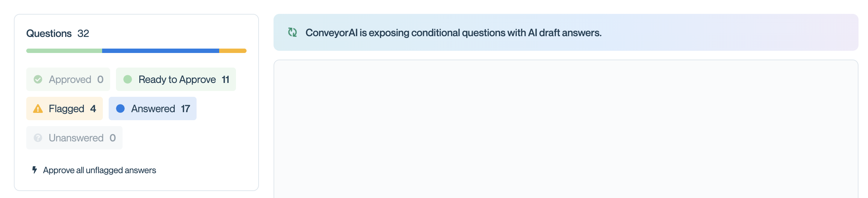Show only Answered questions
The height and width of the screenshot is (198, 868).
(152, 108)
